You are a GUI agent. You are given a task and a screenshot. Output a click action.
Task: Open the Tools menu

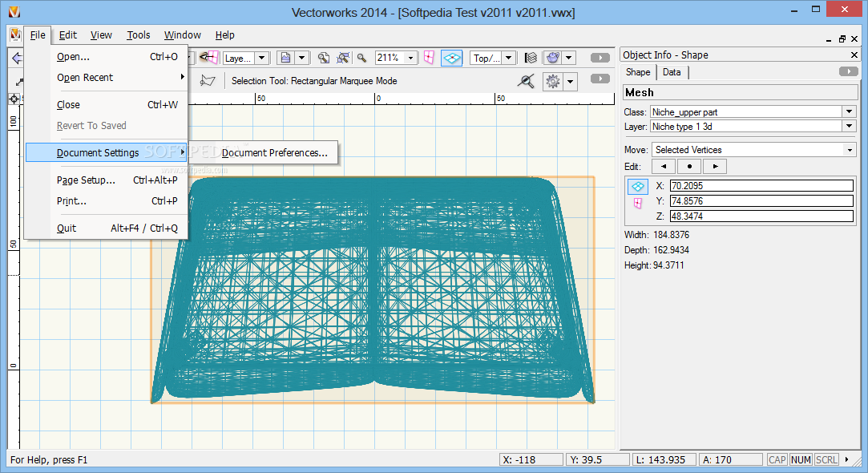pyautogui.click(x=139, y=35)
